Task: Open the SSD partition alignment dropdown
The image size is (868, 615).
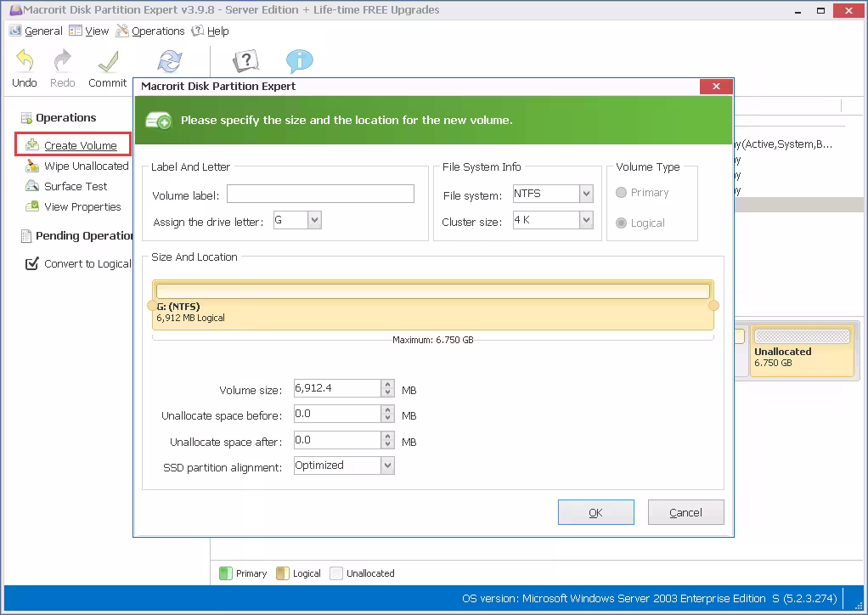Action: (x=387, y=465)
